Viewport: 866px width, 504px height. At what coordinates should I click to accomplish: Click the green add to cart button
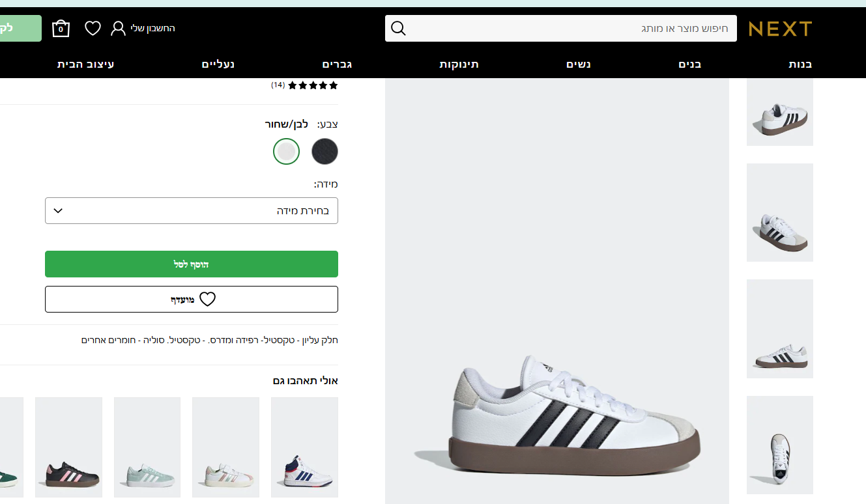pyautogui.click(x=192, y=264)
